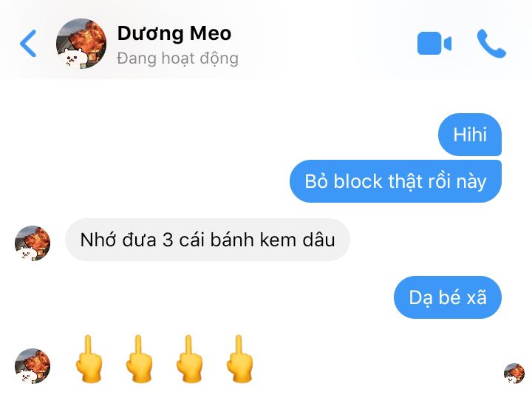
Task: Tap the fourth middle-finger emoji
Action: 239,359
